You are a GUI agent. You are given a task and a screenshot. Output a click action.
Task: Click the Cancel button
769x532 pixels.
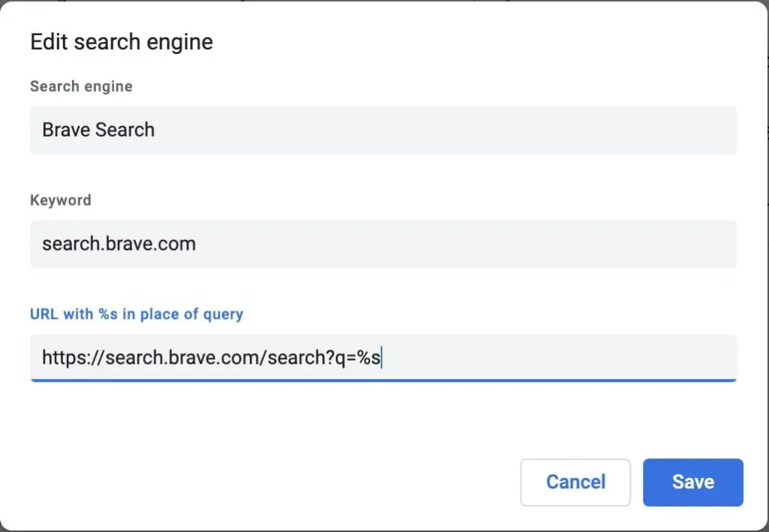click(575, 482)
